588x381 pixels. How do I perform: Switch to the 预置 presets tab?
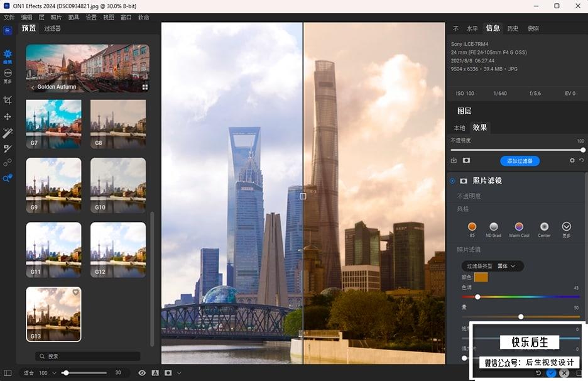pos(29,28)
